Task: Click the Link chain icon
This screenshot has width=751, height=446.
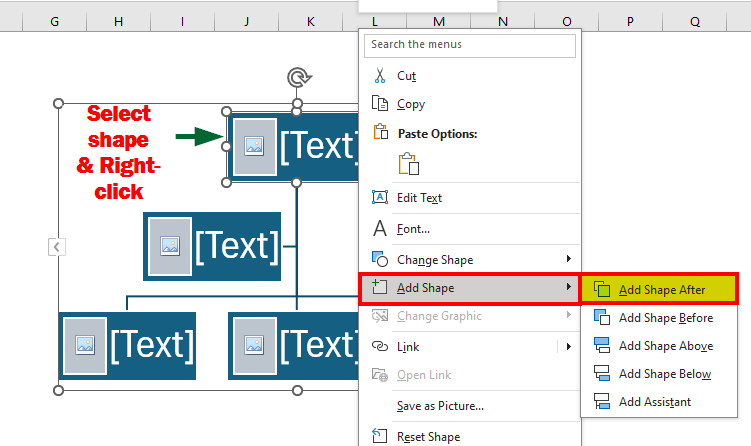Action: click(380, 346)
